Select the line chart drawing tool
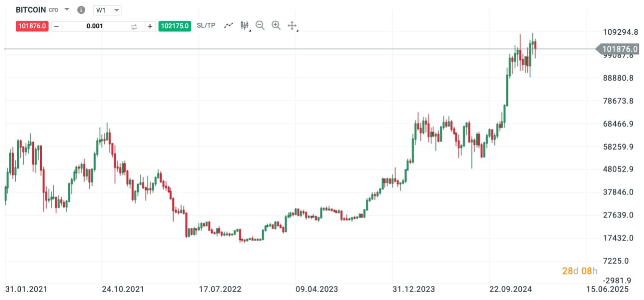This screenshot has height=300, width=644. (x=228, y=26)
